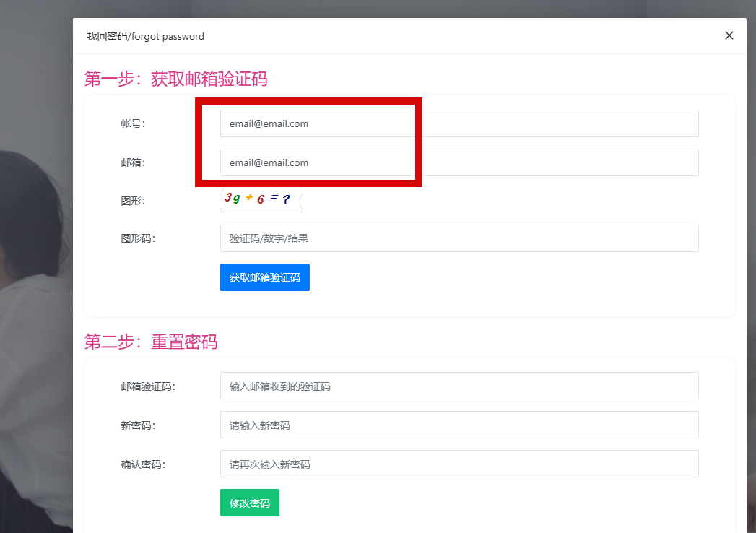
Task: Refresh the captcha image showing 6 = ?
Action: [261, 199]
